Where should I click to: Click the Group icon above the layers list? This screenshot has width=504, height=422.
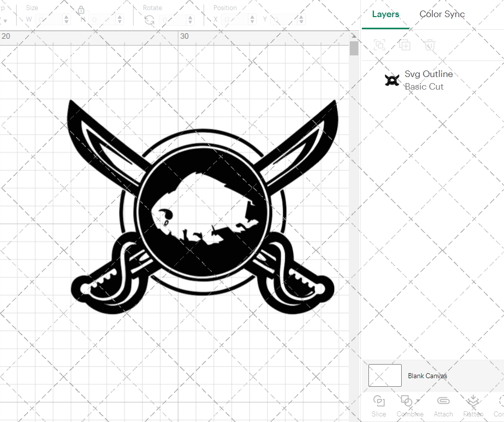point(379,45)
